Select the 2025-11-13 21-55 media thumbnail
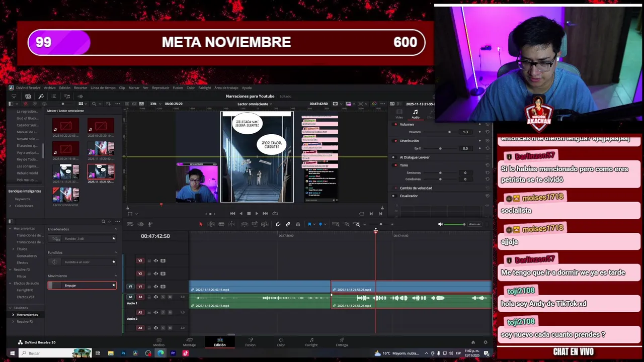Screen dimensions: 644x362 click(x=101, y=172)
